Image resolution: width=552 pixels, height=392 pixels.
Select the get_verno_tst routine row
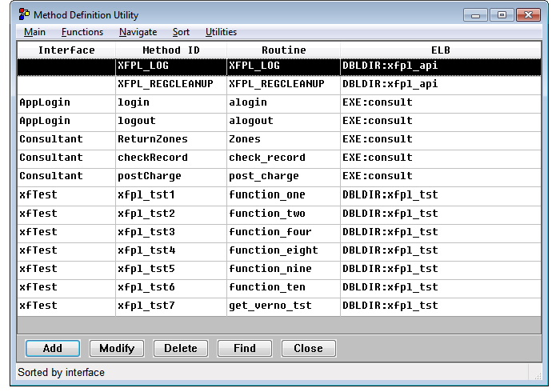[x=270, y=306]
